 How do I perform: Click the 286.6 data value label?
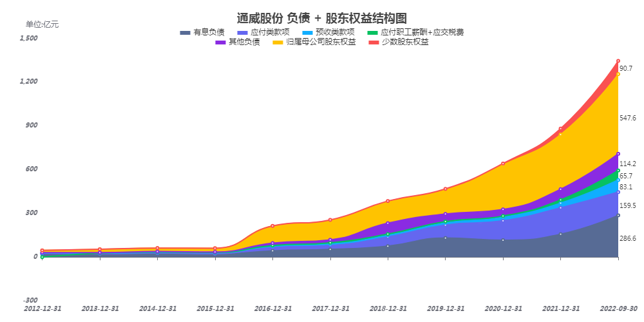pos(627,239)
